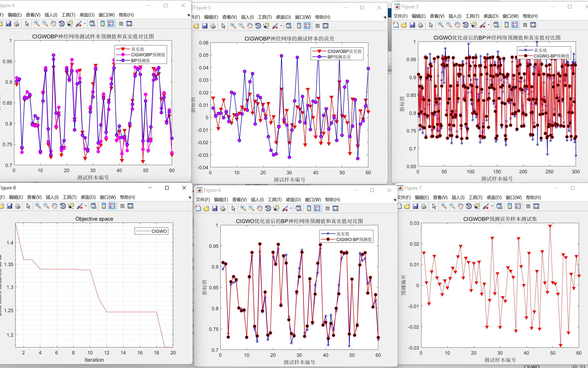Open file icon in Figure 3 toolbar
The height and width of the screenshot is (368, 588).
pyautogui.click(x=404, y=25)
